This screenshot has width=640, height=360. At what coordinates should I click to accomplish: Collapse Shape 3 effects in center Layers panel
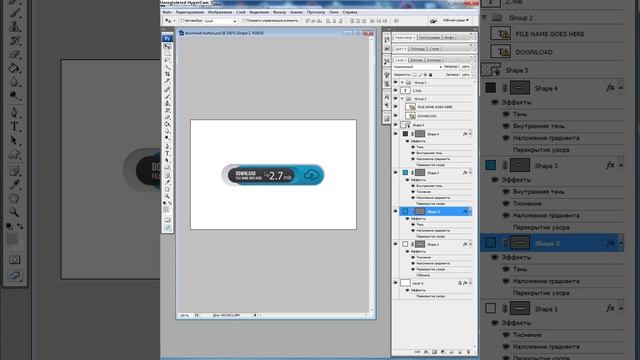coord(470,173)
